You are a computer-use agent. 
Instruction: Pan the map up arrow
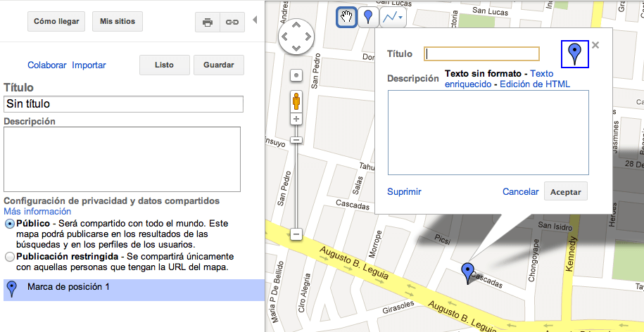(296, 26)
